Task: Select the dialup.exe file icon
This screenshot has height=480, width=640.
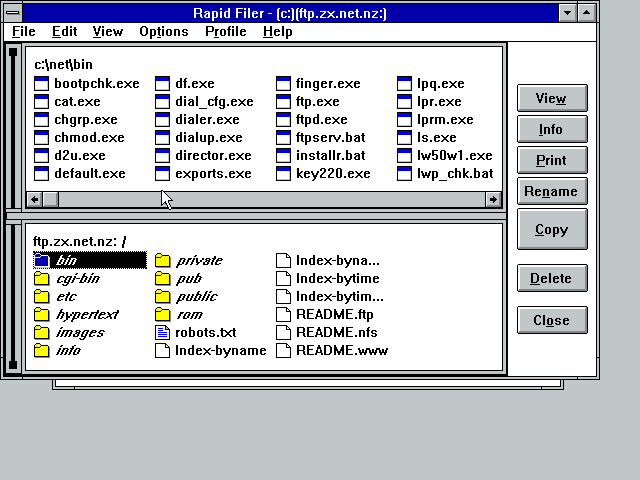Action: 162,137
